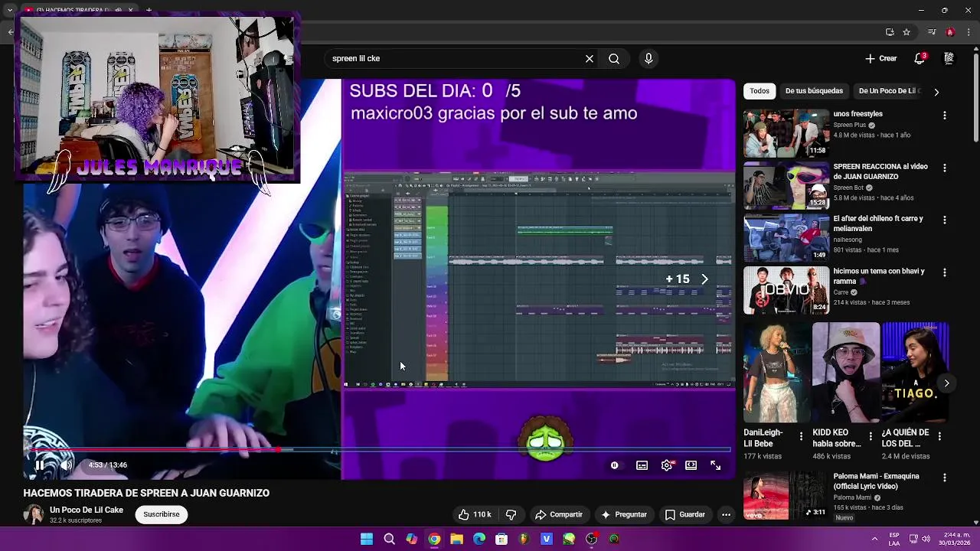Click the Guardar save button
The width and height of the screenshot is (980, 551).
click(684, 514)
